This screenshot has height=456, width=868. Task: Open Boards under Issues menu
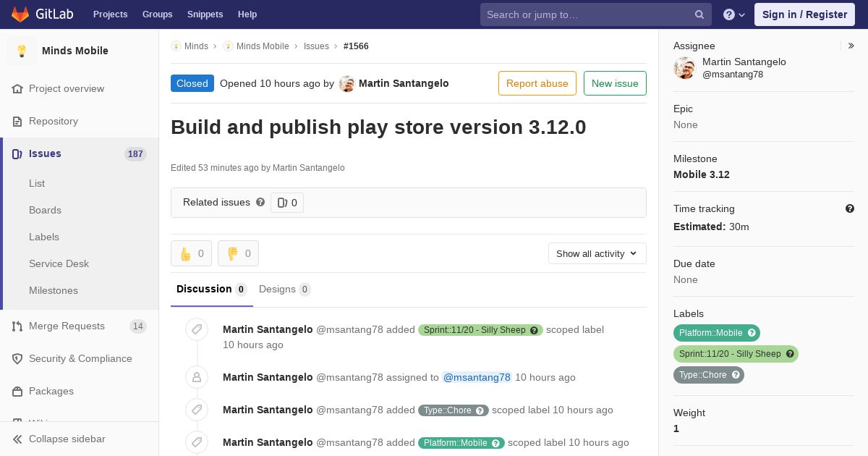point(45,210)
